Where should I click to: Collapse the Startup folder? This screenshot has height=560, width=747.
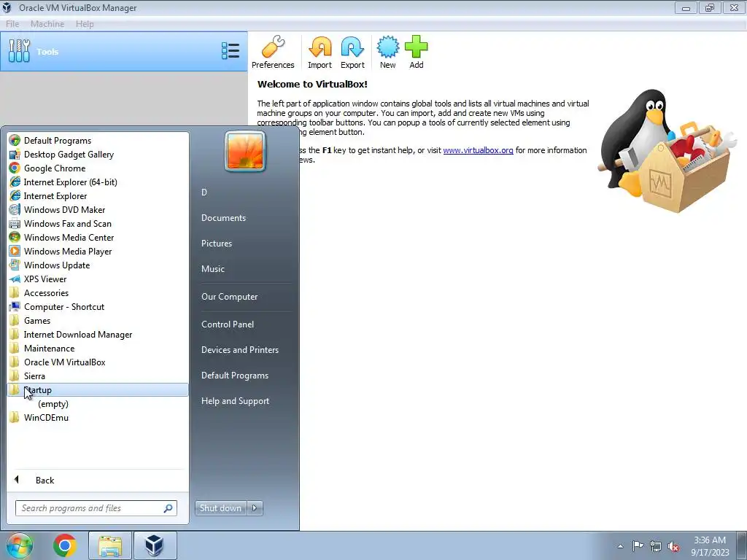click(98, 389)
